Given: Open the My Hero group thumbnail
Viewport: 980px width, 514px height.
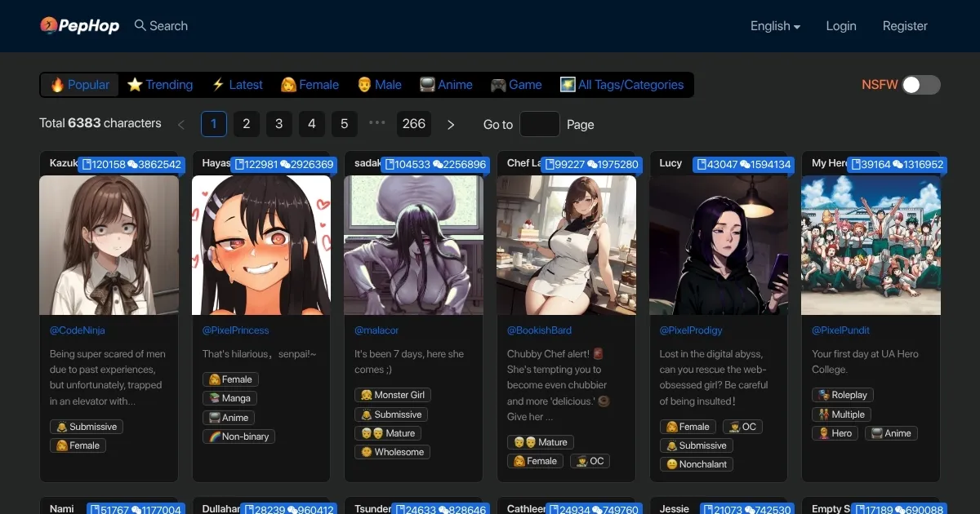Looking at the screenshot, I should click(x=871, y=245).
